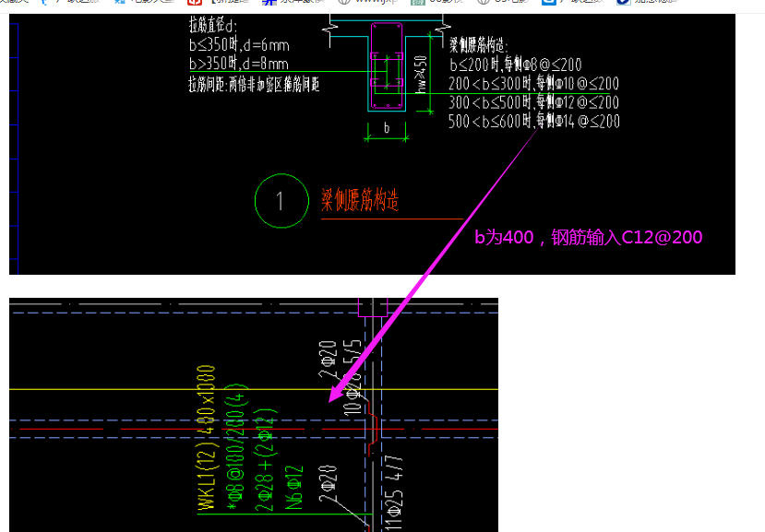This screenshot has height=532, width=765.
Task: Click the '300<b≤500时,每侧Φ12@≤200' line
Action: pos(533,102)
